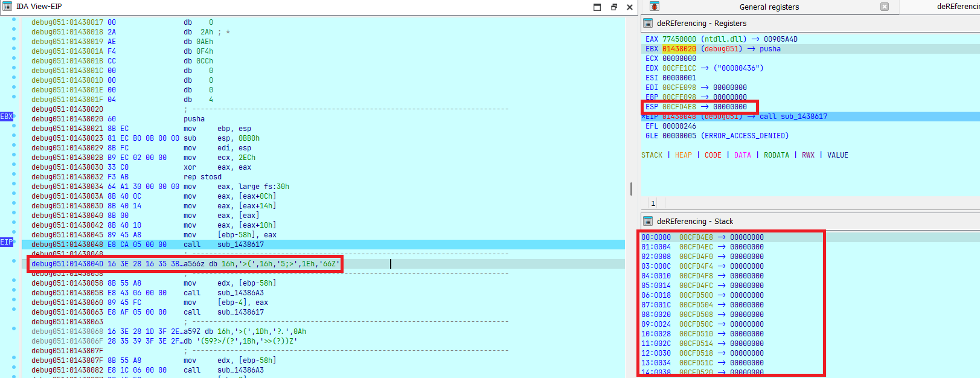Click the vertical scrollbar of IDA View
Image resolution: width=980 pixels, height=378 pixels.
631,189
